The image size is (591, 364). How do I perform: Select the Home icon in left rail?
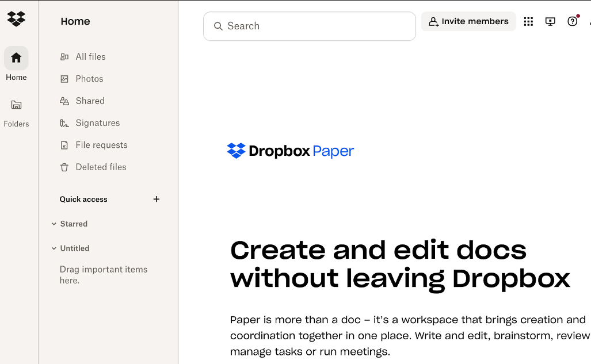tap(16, 58)
